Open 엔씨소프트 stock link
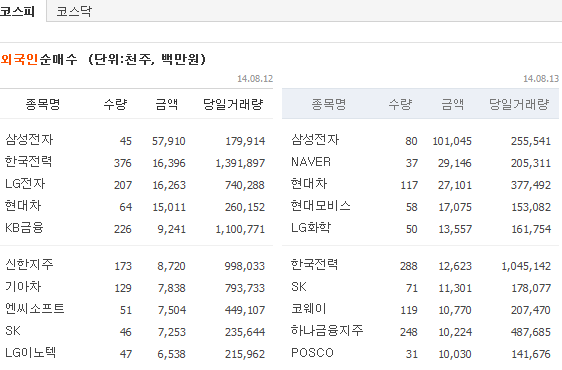The width and height of the screenshot is (562, 370). (35, 309)
